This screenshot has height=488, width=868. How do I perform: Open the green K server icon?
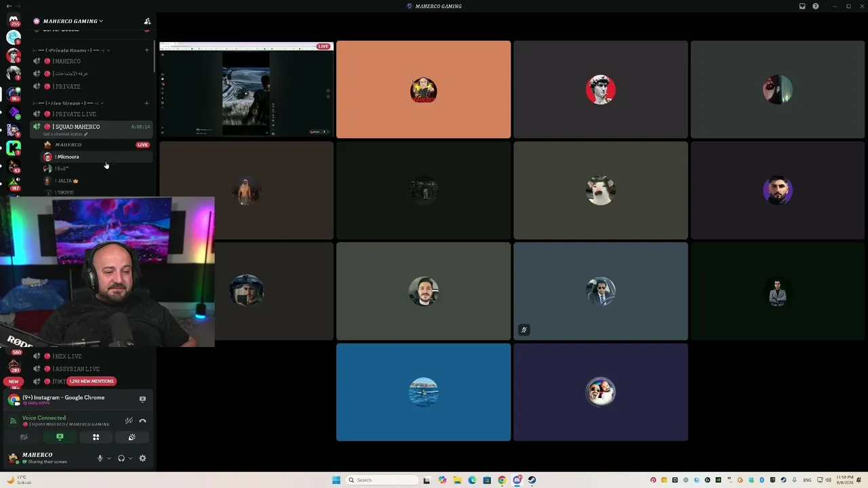click(14, 147)
